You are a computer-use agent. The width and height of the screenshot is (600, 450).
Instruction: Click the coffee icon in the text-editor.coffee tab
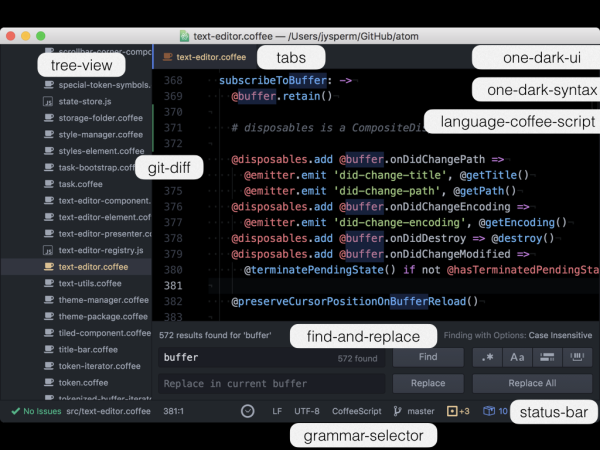pos(168,57)
